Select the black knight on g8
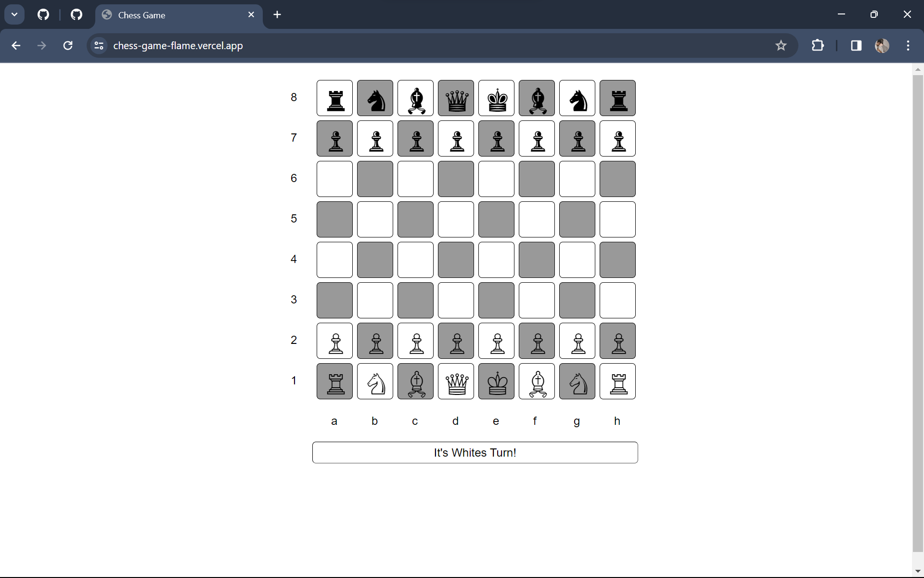924x578 pixels. point(577,98)
